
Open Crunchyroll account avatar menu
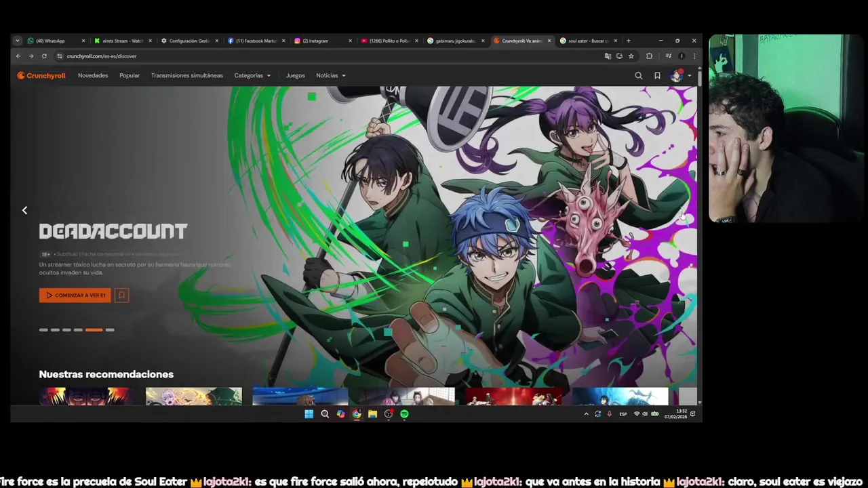(x=680, y=75)
